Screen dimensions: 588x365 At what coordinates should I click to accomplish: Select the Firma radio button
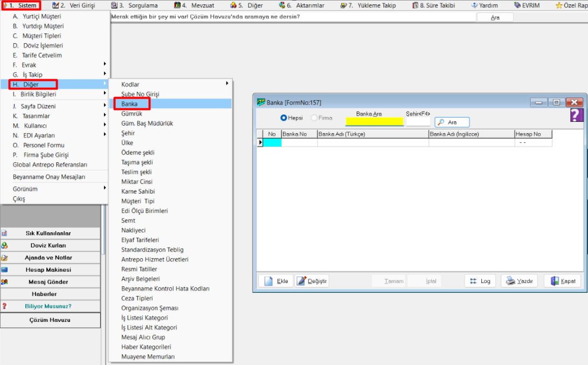(314, 118)
